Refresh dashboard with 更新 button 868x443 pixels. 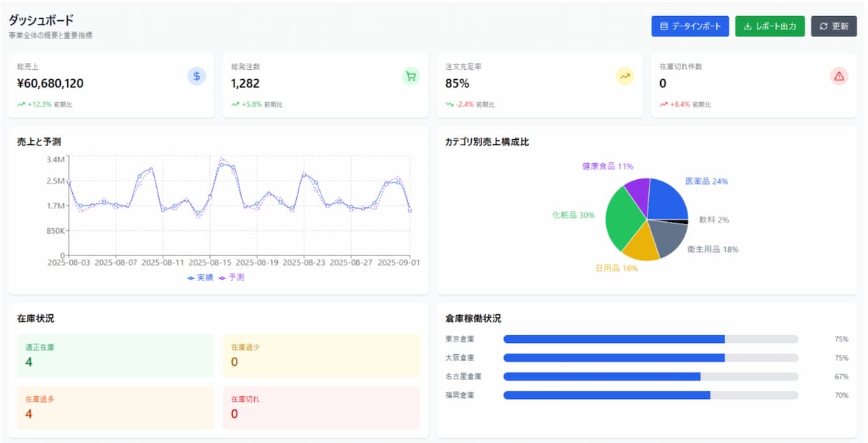834,27
